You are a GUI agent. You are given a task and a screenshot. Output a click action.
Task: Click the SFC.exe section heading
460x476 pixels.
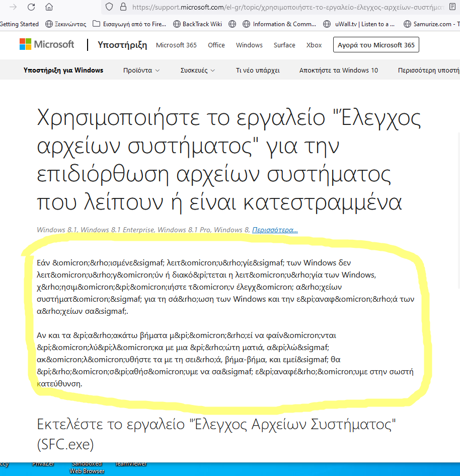216,434
